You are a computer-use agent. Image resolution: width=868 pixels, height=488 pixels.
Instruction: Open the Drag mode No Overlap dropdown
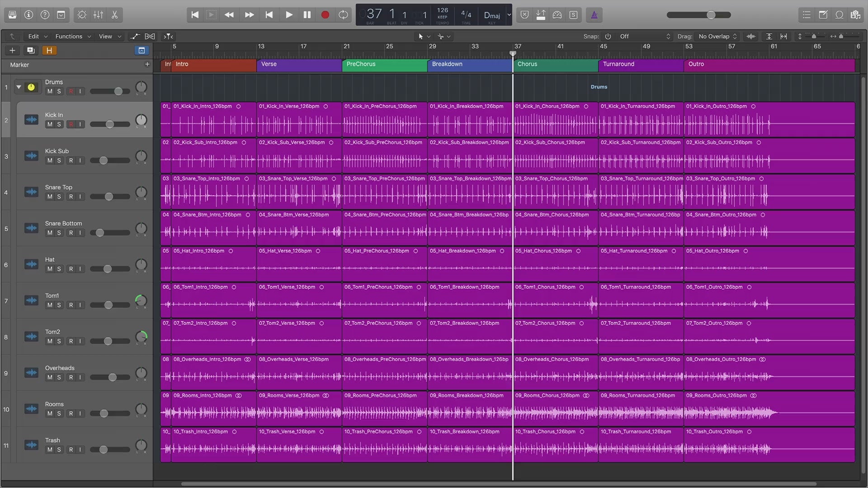click(717, 36)
